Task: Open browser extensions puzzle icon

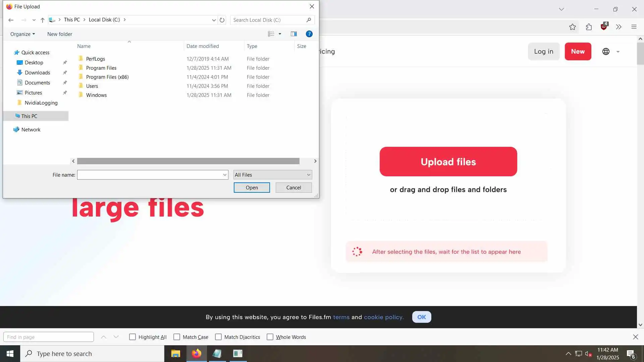Action: click(589, 27)
